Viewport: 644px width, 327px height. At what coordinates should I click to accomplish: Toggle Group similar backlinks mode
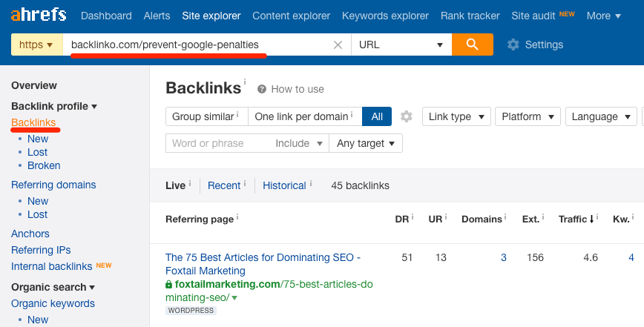(x=206, y=116)
